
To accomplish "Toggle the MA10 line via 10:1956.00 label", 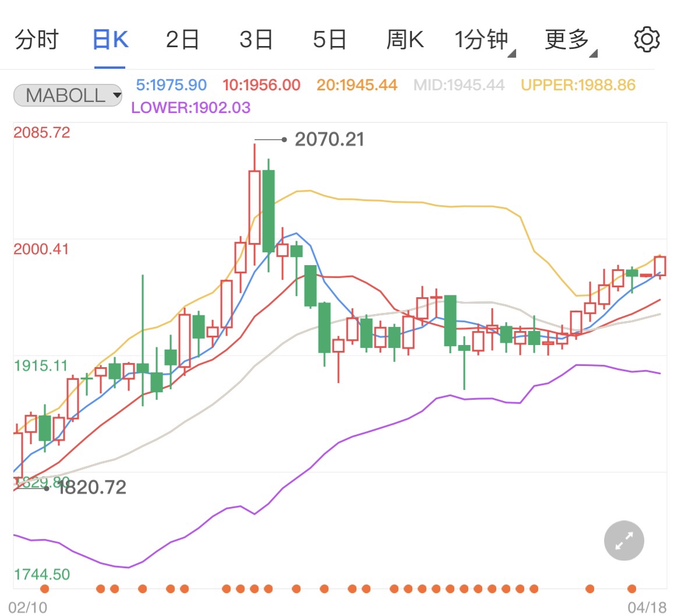I will point(262,85).
